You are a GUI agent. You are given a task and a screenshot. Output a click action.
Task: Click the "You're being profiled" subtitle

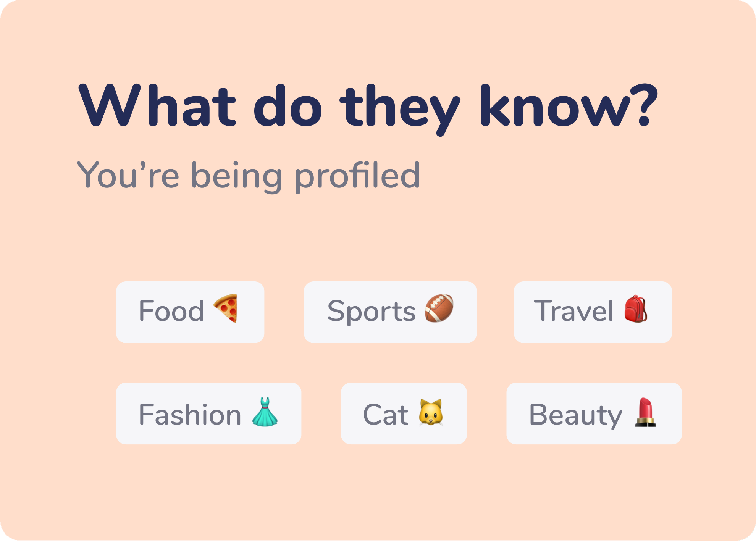coord(248,176)
